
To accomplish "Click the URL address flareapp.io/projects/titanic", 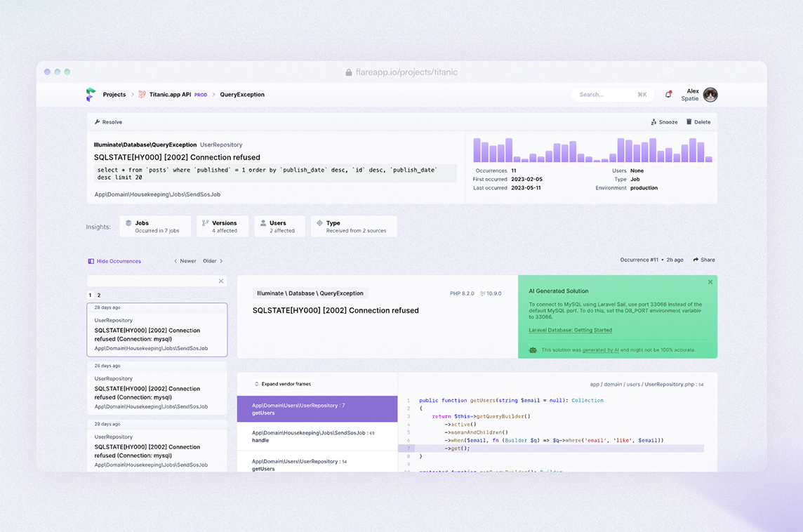I will [406, 72].
